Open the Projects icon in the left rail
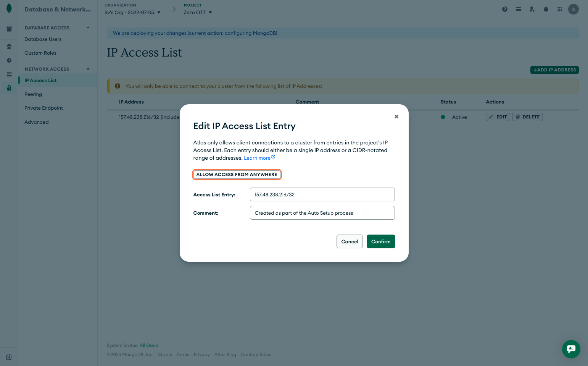 click(x=9, y=29)
